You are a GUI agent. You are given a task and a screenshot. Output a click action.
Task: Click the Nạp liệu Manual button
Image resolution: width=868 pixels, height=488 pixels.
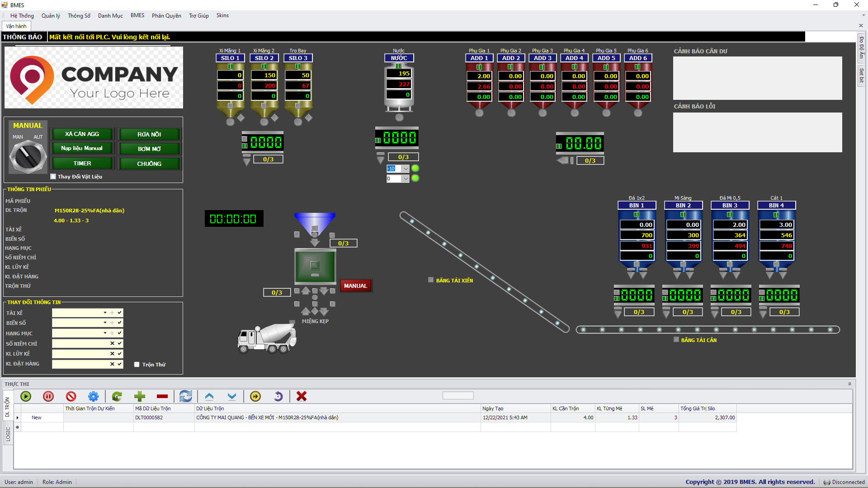82,148
